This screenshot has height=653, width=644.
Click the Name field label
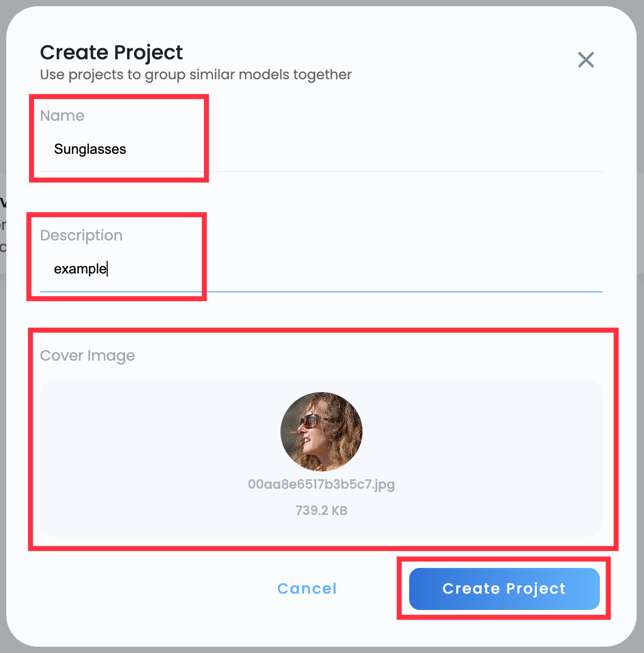(62, 115)
